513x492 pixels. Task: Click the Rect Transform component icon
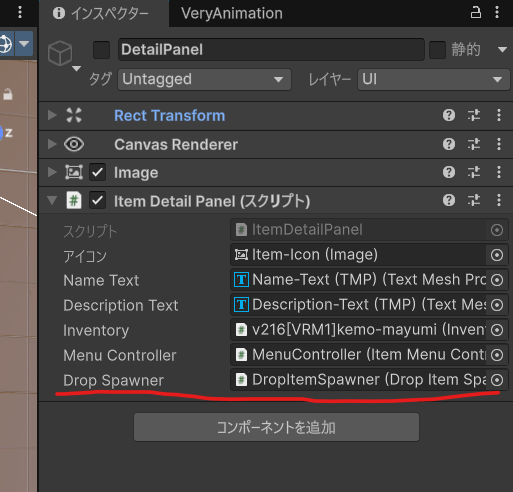[74, 115]
